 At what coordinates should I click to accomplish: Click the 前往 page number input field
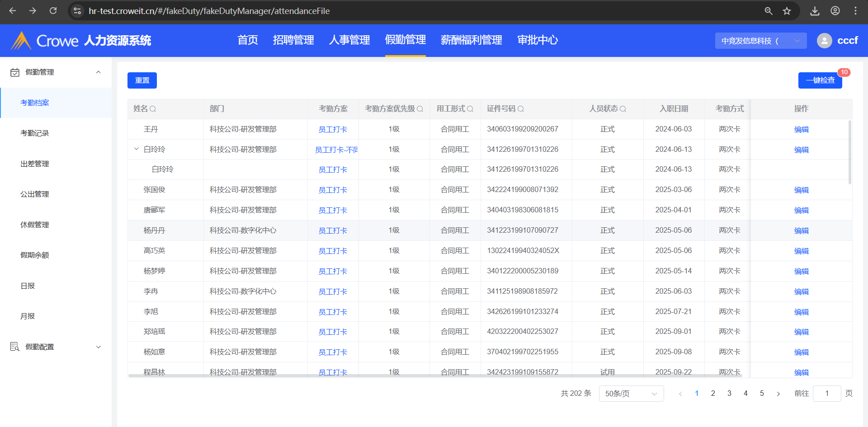tap(826, 394)
